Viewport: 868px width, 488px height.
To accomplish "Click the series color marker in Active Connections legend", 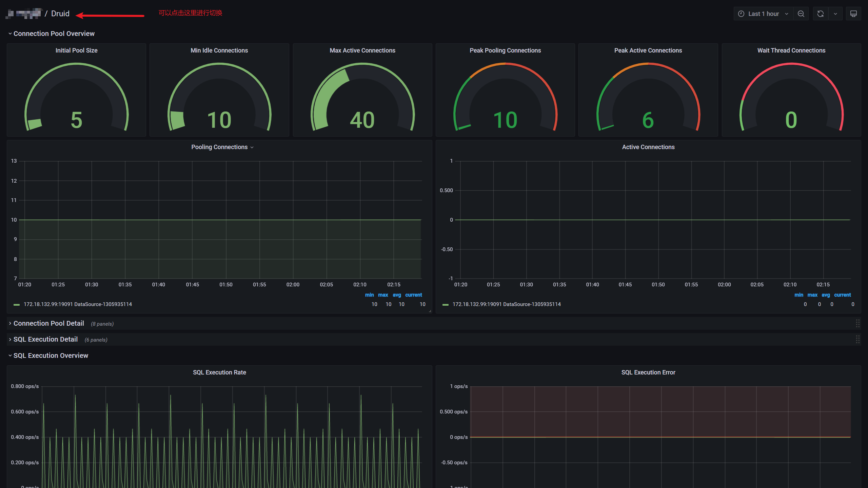I will [446, 304].
